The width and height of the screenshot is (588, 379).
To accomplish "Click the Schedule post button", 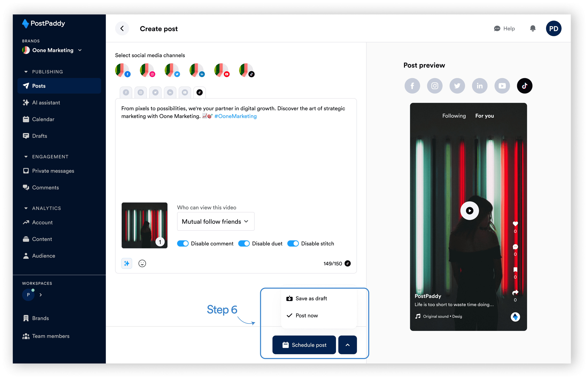I will (304, 345).
